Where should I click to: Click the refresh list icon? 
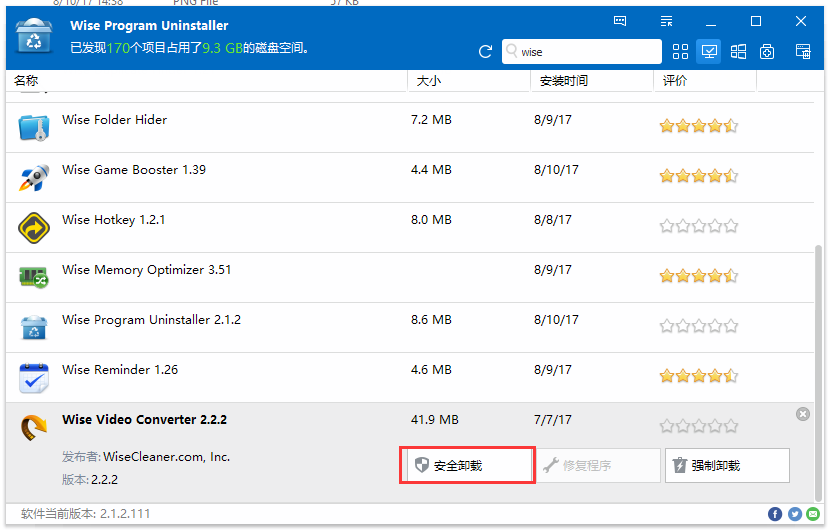pos(486,52)
